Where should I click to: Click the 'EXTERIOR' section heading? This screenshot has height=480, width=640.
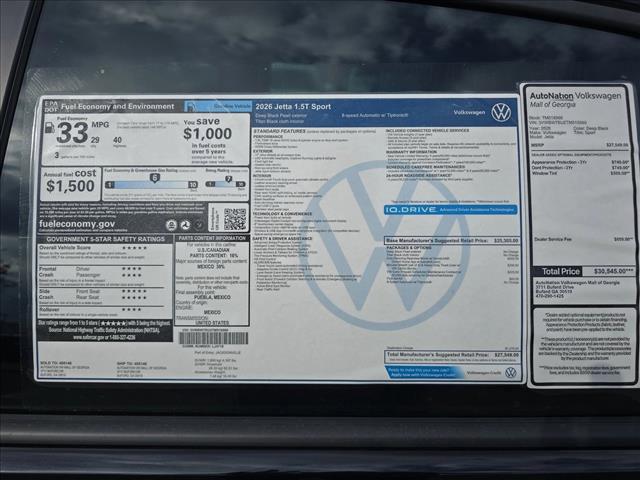pos(262,151)
